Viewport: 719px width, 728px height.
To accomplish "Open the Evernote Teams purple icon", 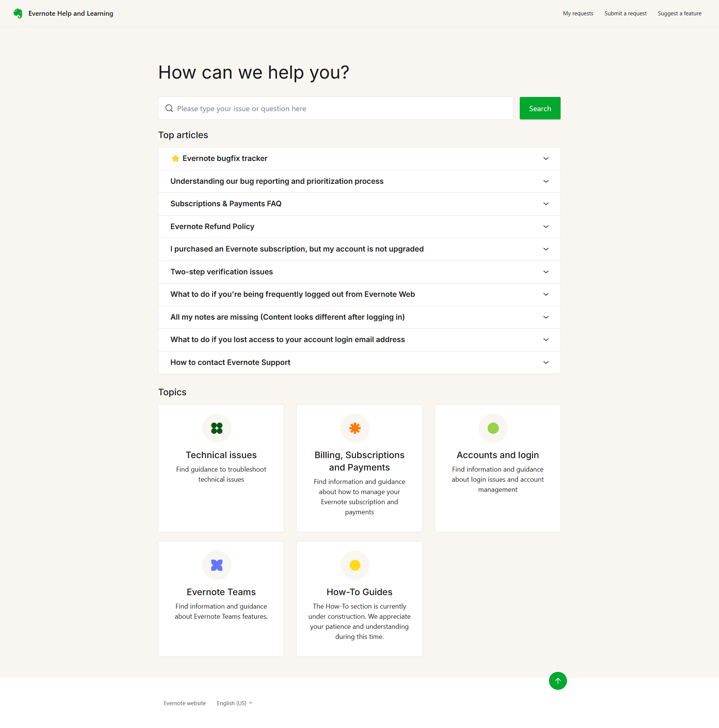I will (x=217, y=565).
